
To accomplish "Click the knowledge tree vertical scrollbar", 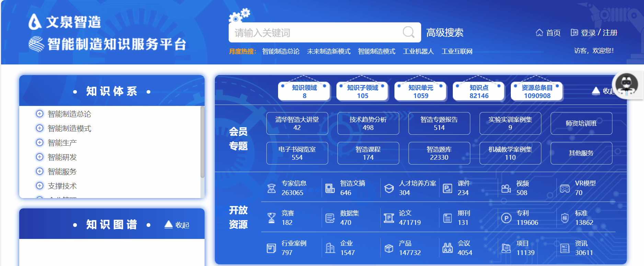I will (x=203, y=142).
